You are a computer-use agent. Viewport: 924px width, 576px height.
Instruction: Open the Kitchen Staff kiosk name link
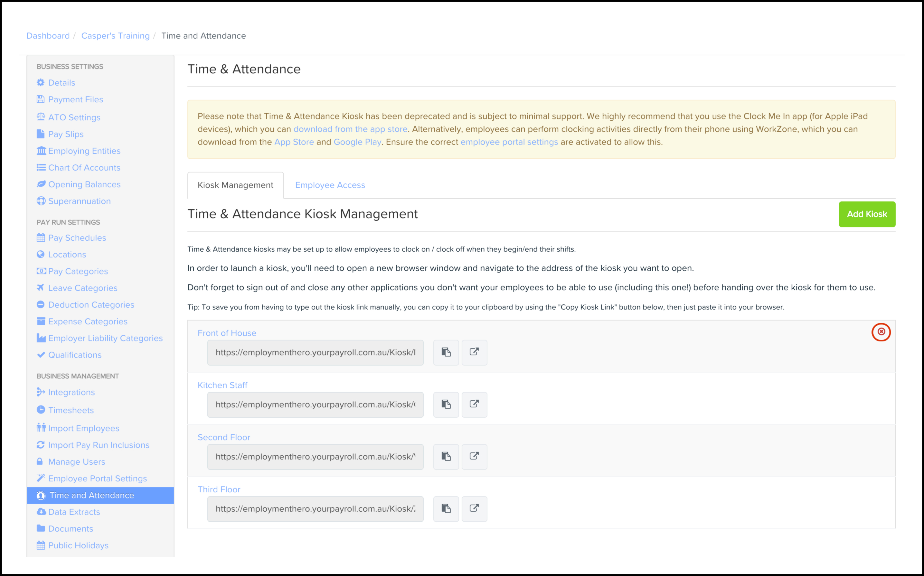222,385
